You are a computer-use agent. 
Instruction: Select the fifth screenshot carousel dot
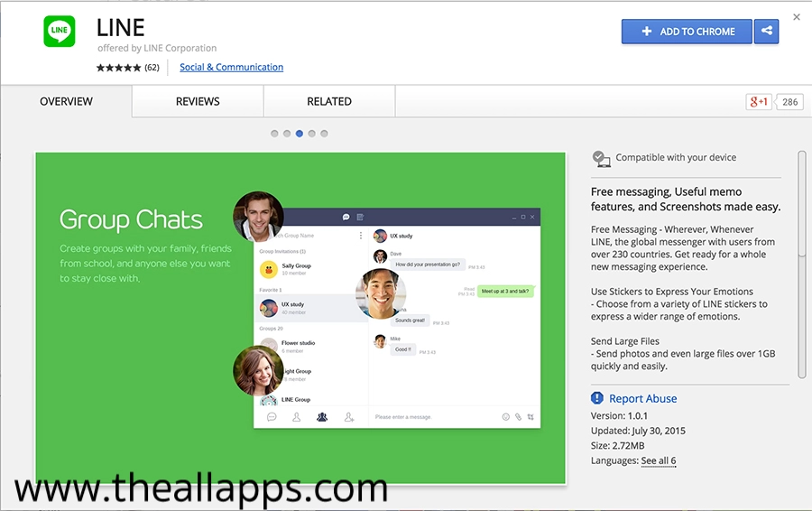pos(324,134)
